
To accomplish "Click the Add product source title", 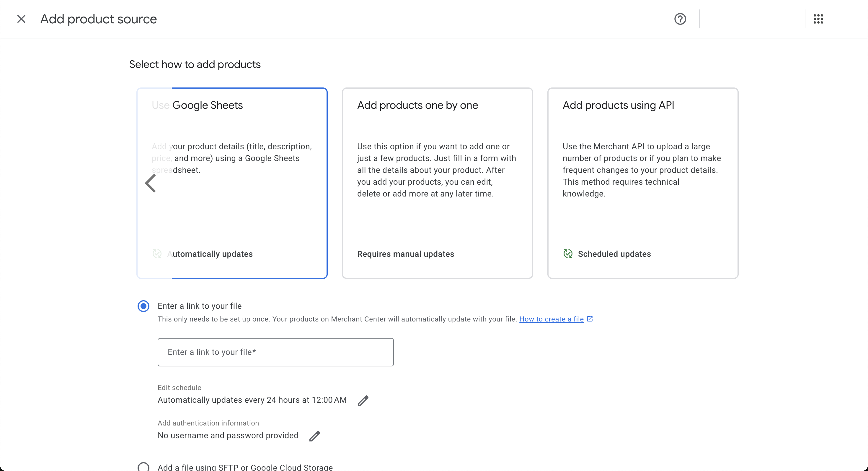I will tap(98, 19).
